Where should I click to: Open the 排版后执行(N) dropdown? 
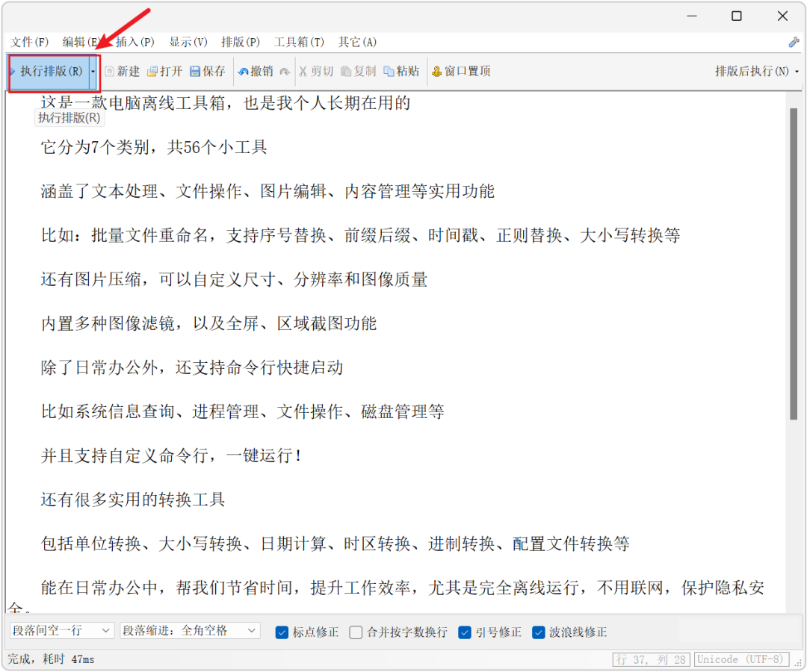point(756,72)
